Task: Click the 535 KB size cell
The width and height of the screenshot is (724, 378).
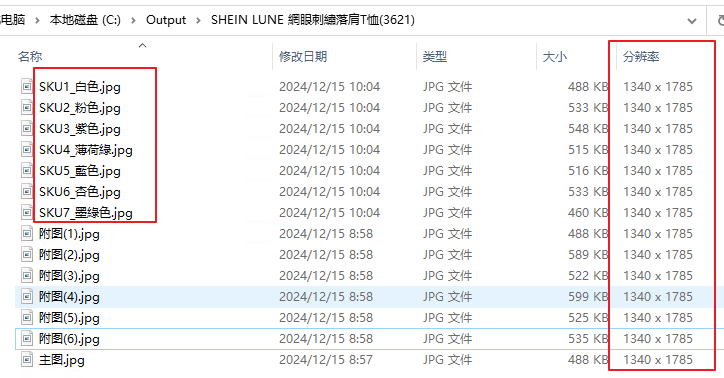Action: [x=587, y=338]
